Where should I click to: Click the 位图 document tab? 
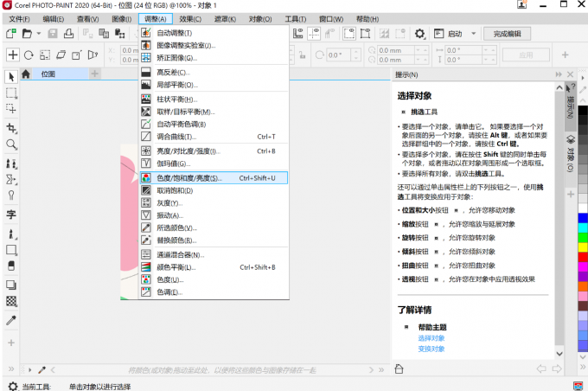pyautogui.click(x=48, y=74)
